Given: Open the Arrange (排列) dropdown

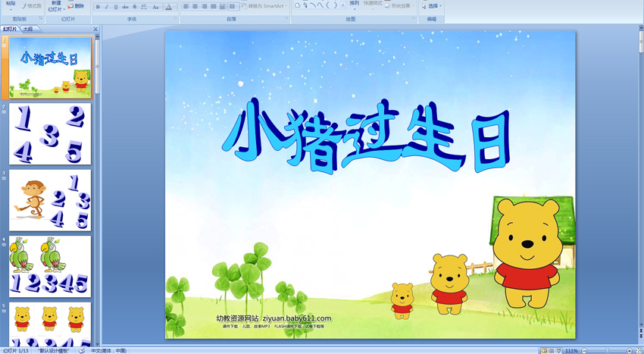Looking at the screenshot, I should [x=355, y=7].
